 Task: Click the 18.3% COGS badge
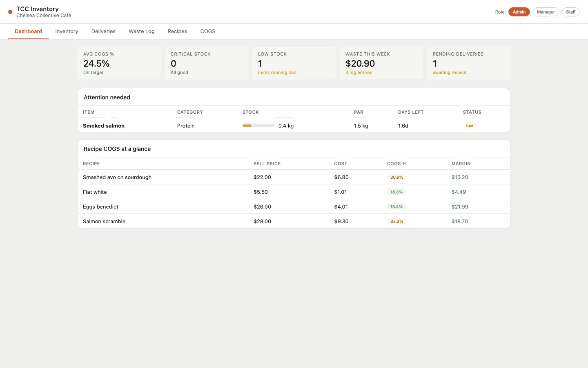coord(396,192)
